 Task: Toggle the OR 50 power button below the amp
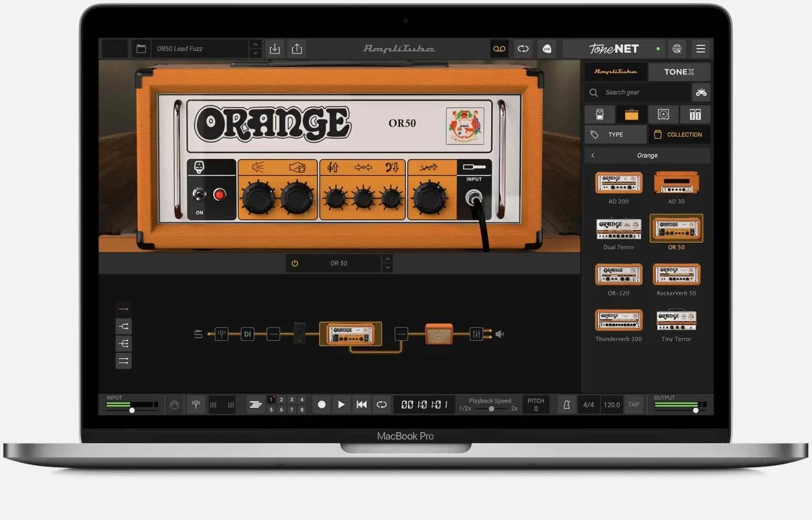[295, 263]
